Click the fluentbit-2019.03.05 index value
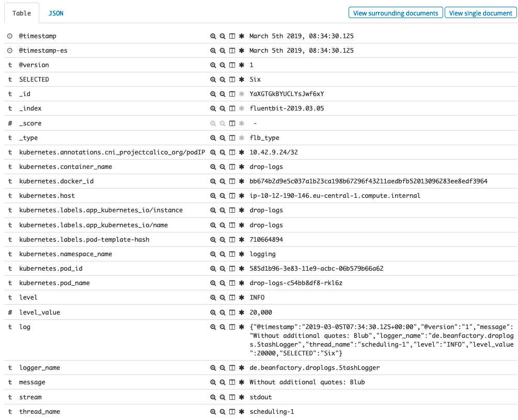 tap(287, 108)
